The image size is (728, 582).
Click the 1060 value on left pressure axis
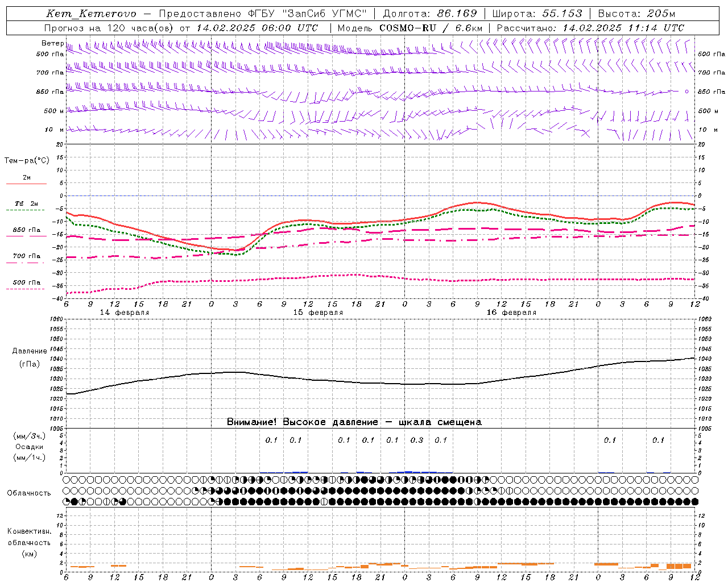tap(56, 319)
